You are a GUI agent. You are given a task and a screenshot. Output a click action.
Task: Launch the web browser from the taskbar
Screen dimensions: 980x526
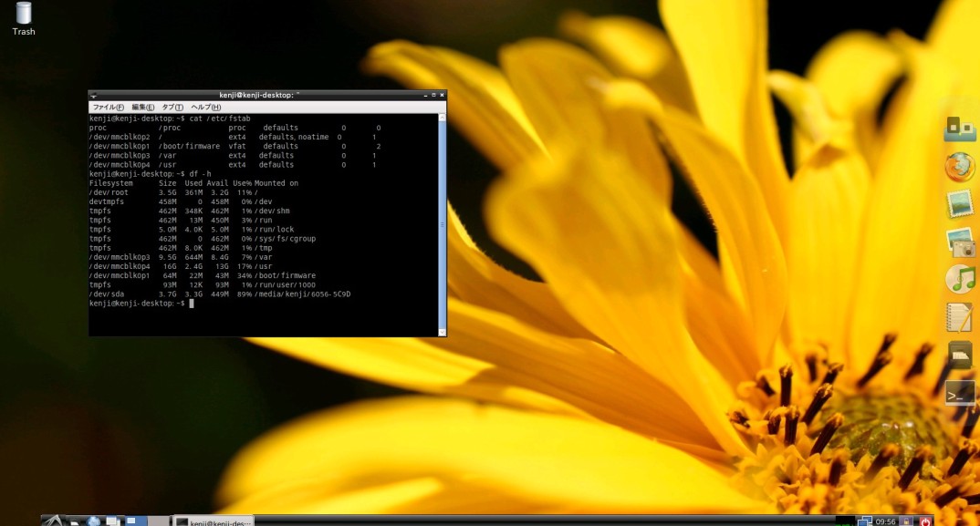tap(93, 521)
